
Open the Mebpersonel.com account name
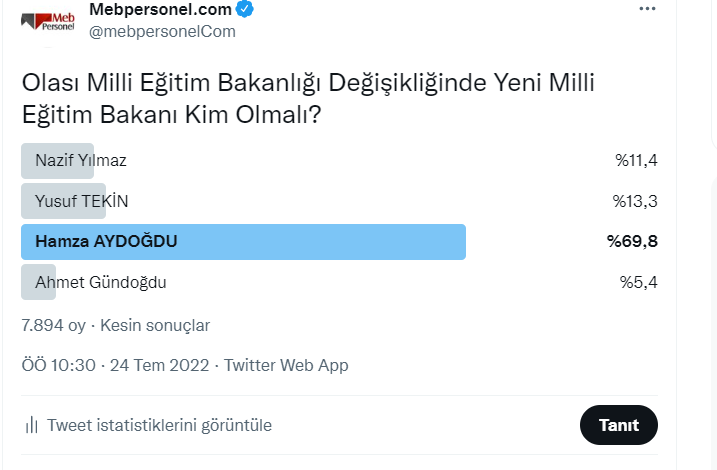[160, 10]
